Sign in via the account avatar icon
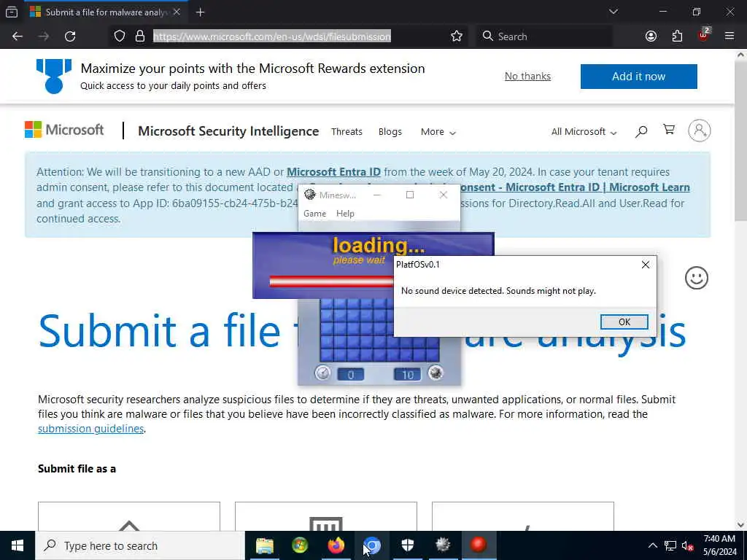 (x=699, y=131)
